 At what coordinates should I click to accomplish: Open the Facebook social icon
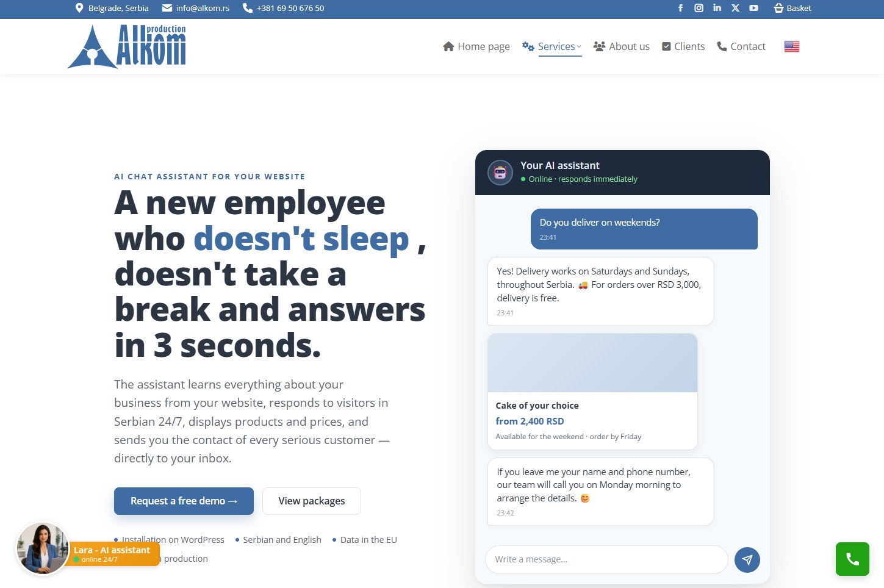point(680,8)
